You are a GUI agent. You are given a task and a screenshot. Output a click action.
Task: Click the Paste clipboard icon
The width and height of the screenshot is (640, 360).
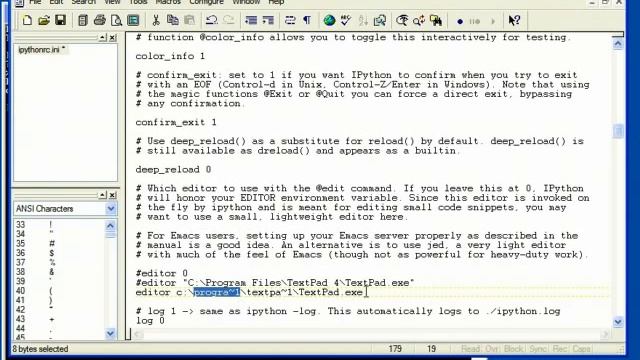189,20
